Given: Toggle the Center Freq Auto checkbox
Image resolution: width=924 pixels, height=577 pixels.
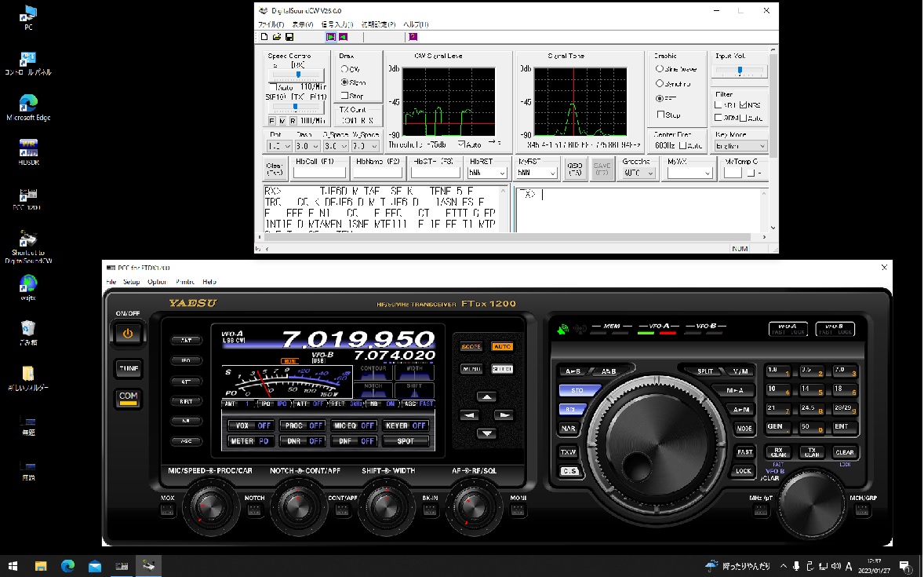Looking at the screenshot, I should [690, 146].
